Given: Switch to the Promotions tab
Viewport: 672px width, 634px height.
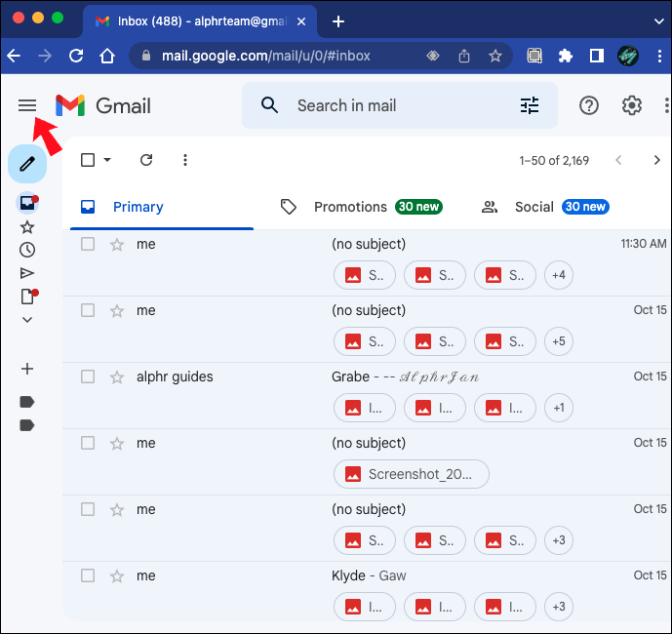Looking at the screenshot, I should [x=361, y=207].
